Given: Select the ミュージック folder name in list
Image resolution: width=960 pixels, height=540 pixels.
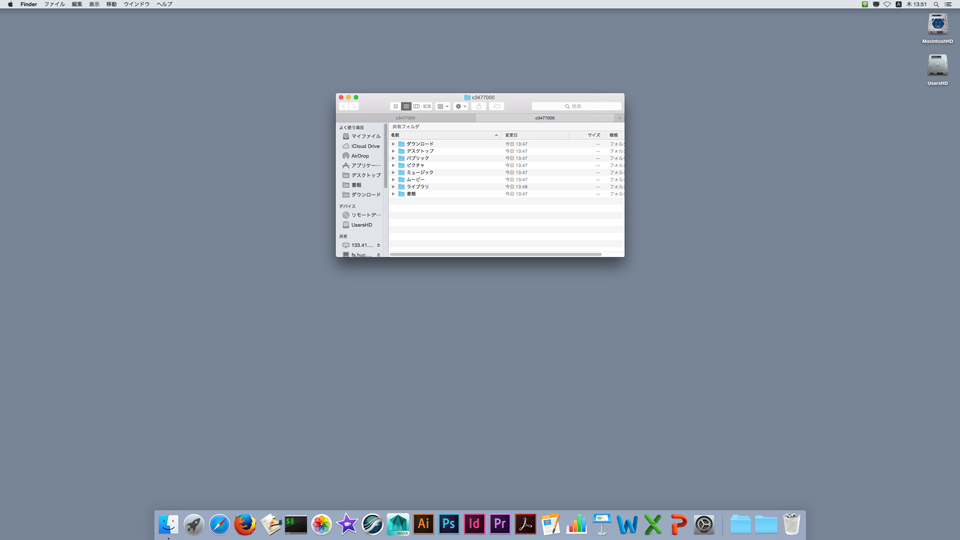Looking at the screenshot, I should pos(420,173).
